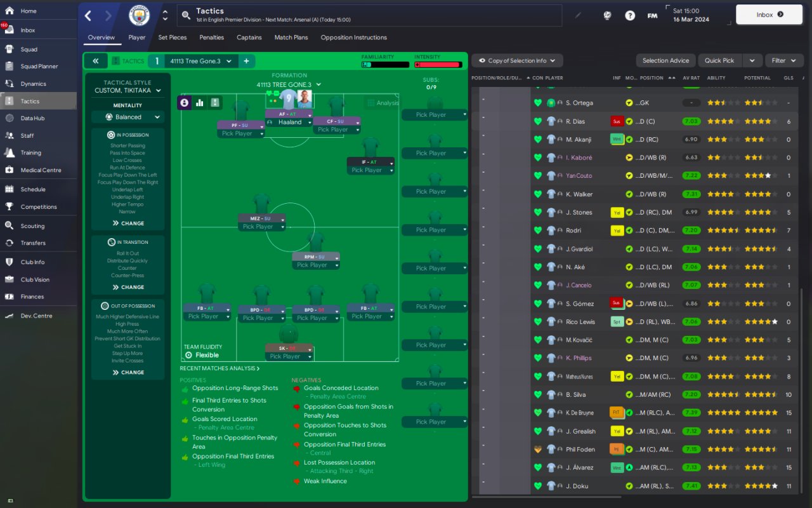The image size is (812, 508).
Task: Open the Match Plans tab
Action: coord(291,37)
